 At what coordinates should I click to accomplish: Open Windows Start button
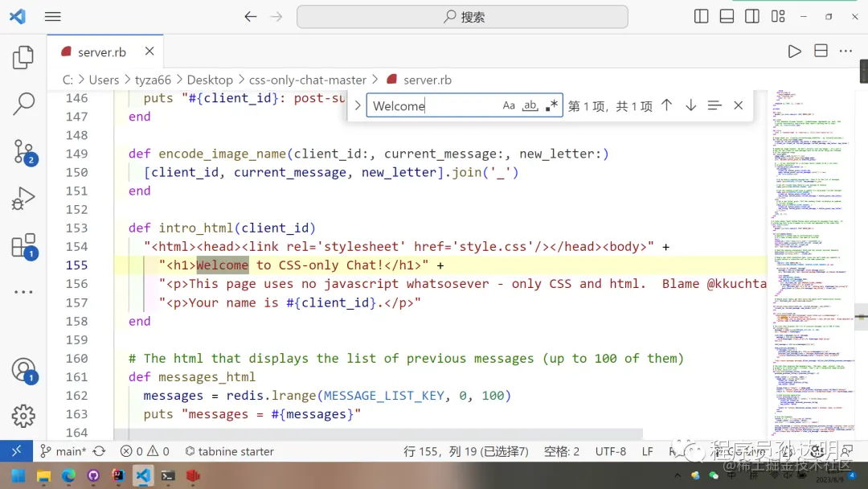pyautogui.click(x=18, y=475)
